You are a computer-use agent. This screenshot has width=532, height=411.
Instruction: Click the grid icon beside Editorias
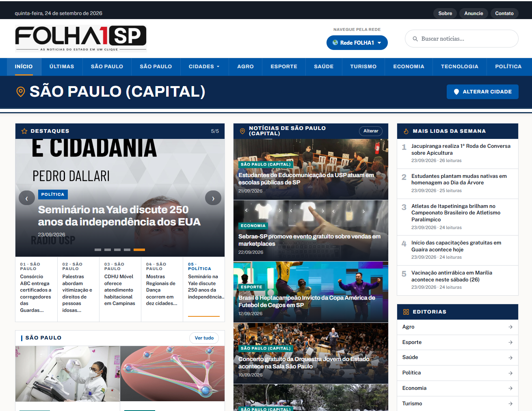coord(406,312)
